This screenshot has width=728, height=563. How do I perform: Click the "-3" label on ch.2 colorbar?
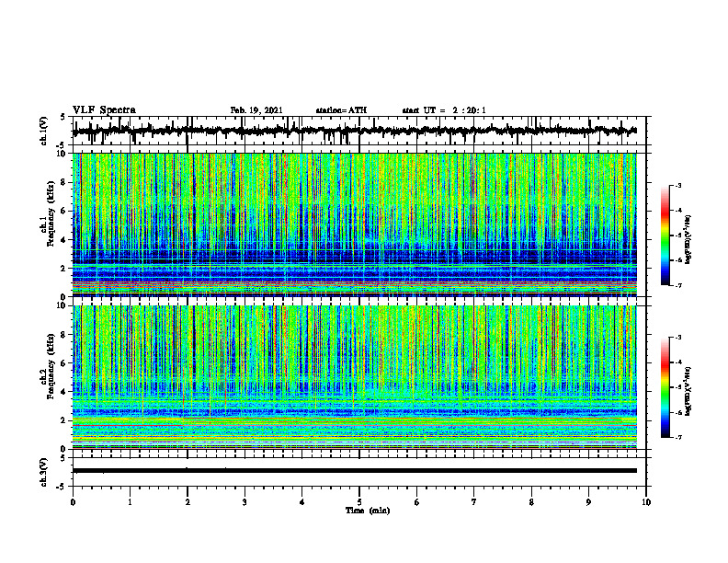coord(678,338)
